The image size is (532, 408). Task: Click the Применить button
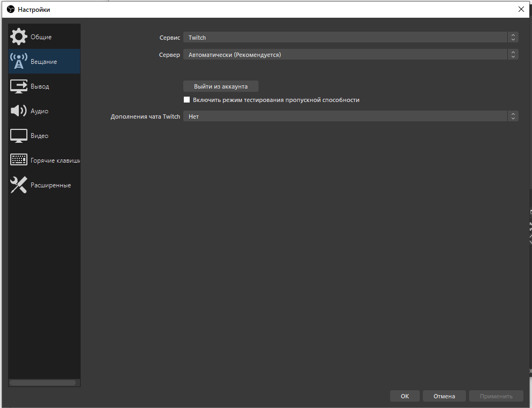point(496,396)
